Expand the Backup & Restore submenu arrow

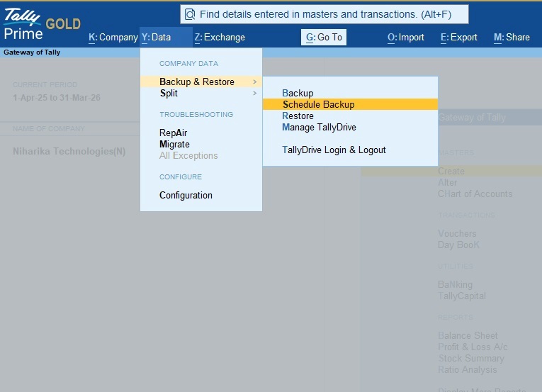[x=254, y=82]
